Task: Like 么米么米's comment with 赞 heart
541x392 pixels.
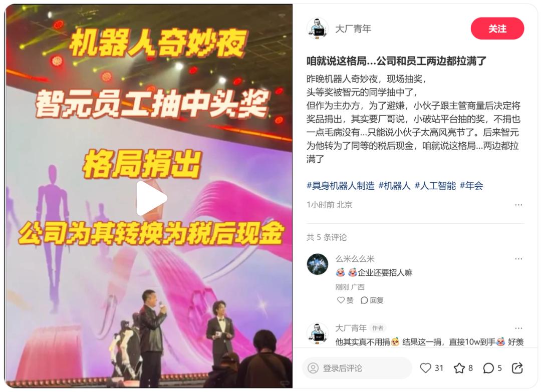Action: (345, 300)
